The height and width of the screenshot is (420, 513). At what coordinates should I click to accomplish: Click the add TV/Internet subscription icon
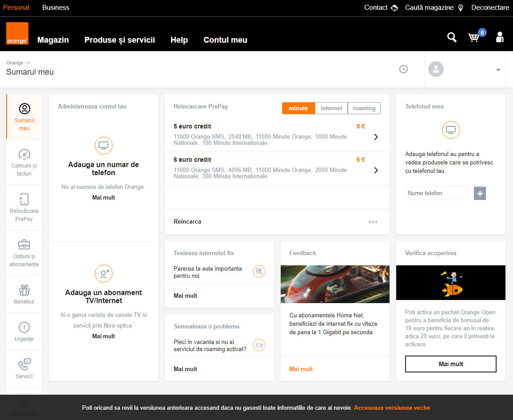tap(104, 273)
